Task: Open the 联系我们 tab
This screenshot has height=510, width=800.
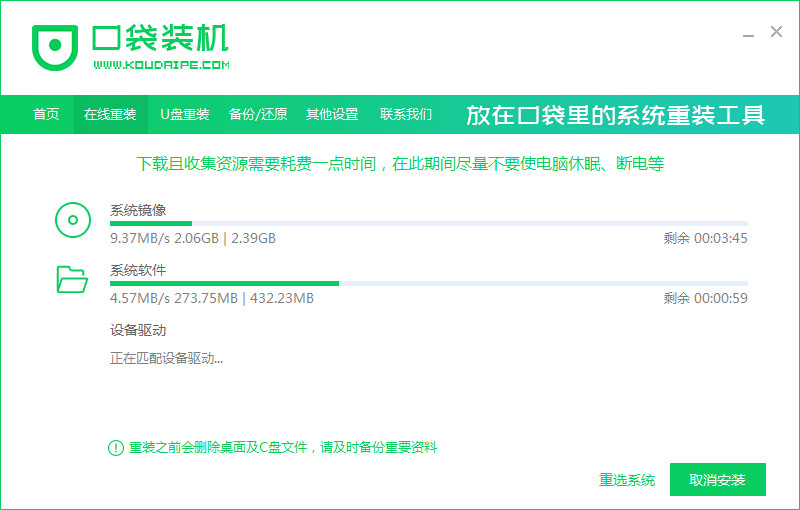Action: tap(406, 114)
